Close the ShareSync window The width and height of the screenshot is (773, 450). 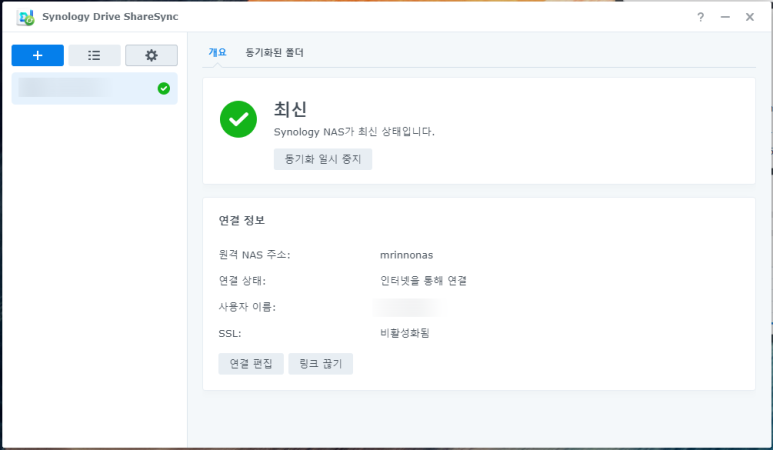(750, 17)
